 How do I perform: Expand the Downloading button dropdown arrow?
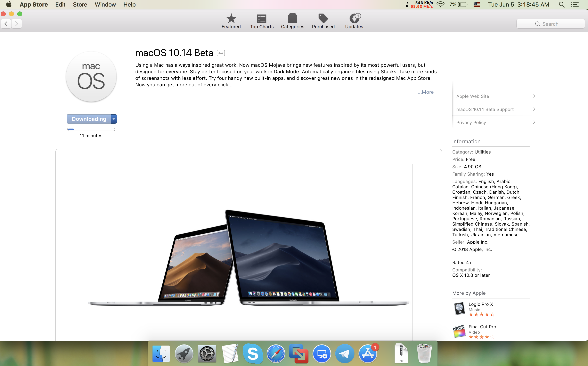coord(114,119)
